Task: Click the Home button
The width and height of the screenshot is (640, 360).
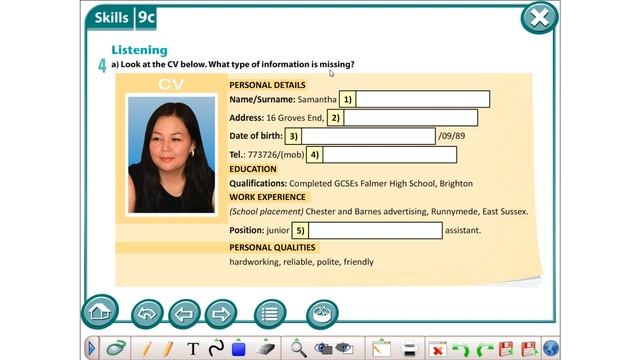Action: click(100, 312)
